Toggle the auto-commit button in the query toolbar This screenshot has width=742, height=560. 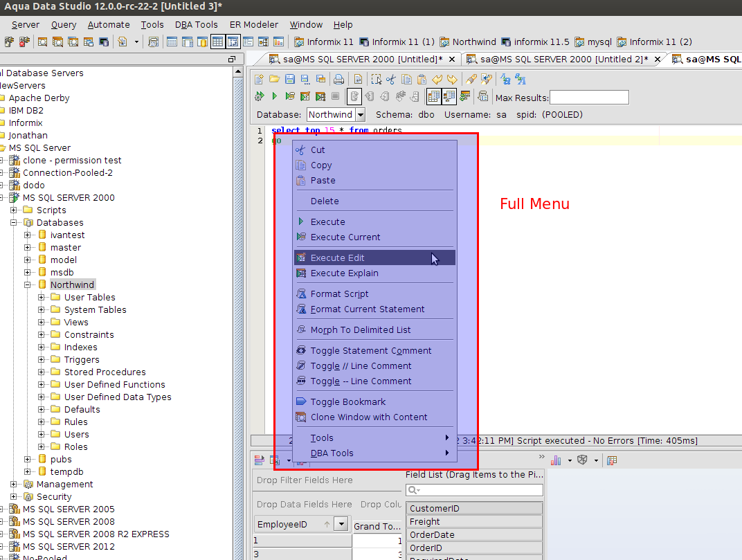pyautogui.click(x=354, y=97)
